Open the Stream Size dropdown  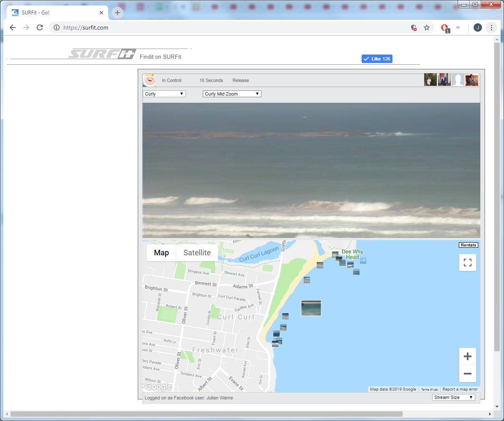pos(454,397)
